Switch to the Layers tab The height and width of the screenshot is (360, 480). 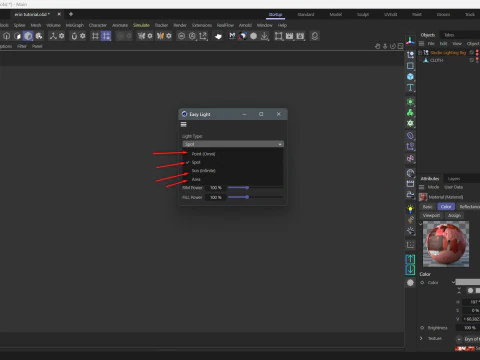click(x=454, y=179)
